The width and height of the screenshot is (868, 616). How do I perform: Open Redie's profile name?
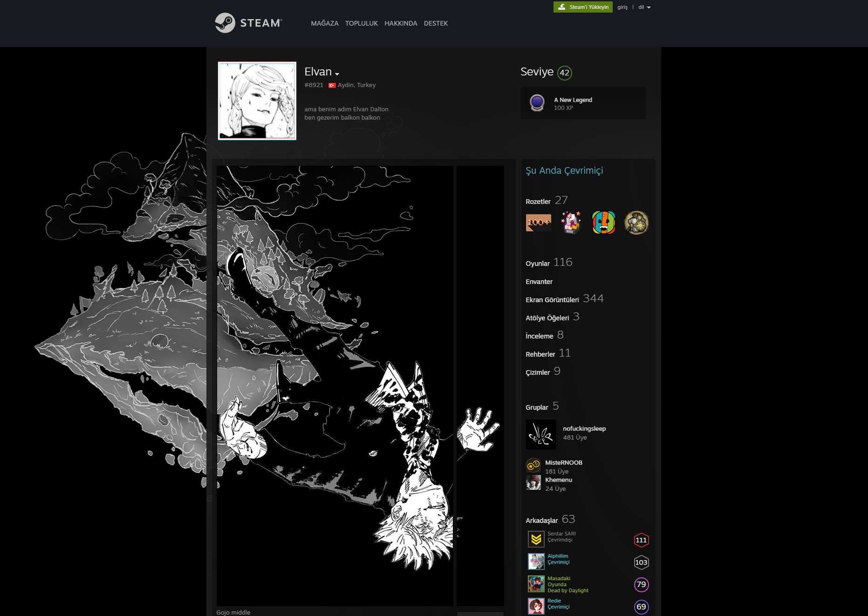[x=554, y=601]
